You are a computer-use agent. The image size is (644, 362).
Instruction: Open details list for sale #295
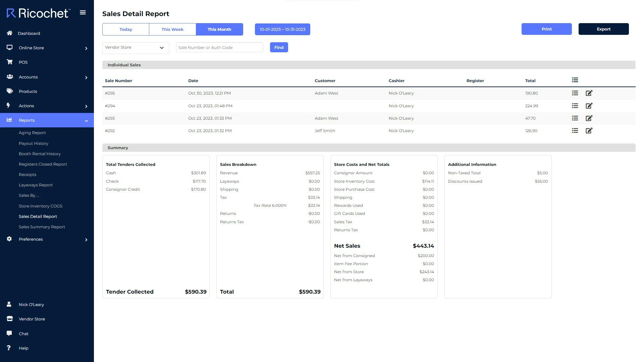(575, 93)
